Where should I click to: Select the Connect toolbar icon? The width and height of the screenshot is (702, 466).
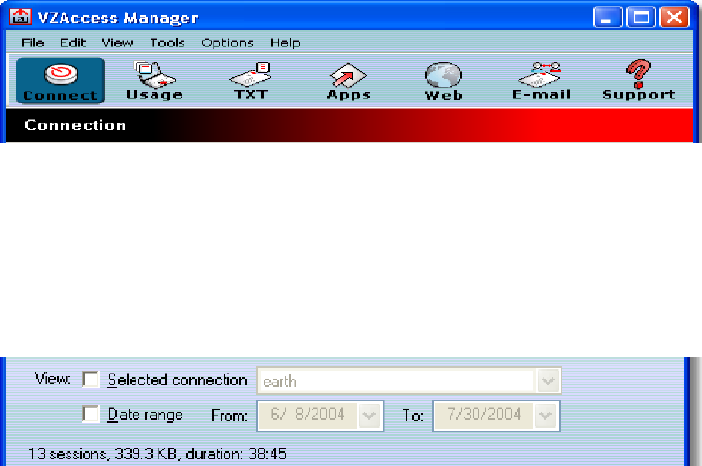tap(60, 81)
